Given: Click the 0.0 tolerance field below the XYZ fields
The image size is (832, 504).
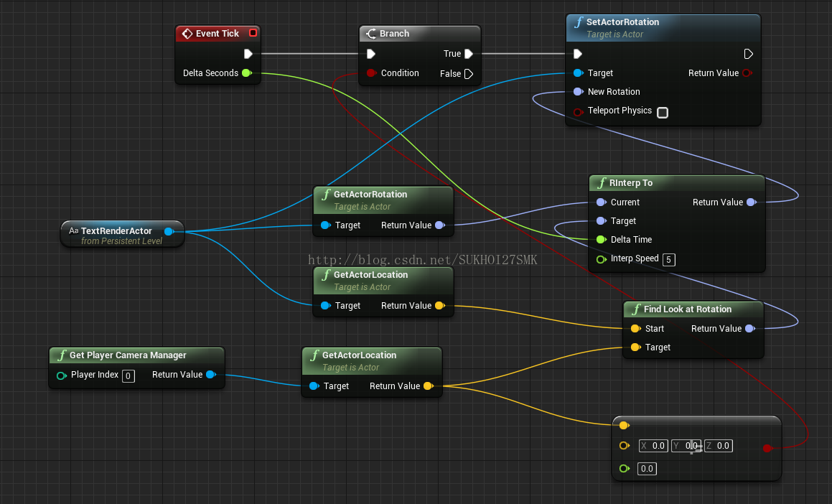Looking at the screenshot, I should click(x=647, y=468).
